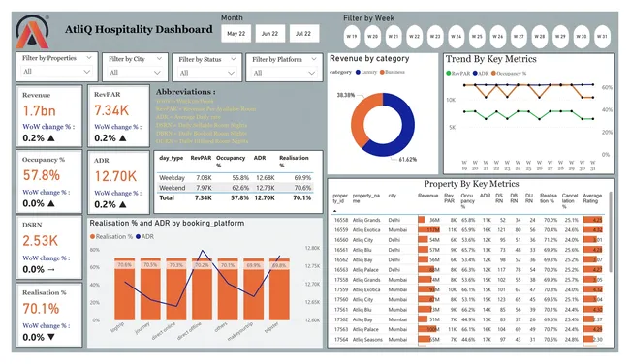Click the Realisation % legend dot in platform chart
Screen dimensions: 630x364
point(92,237)
